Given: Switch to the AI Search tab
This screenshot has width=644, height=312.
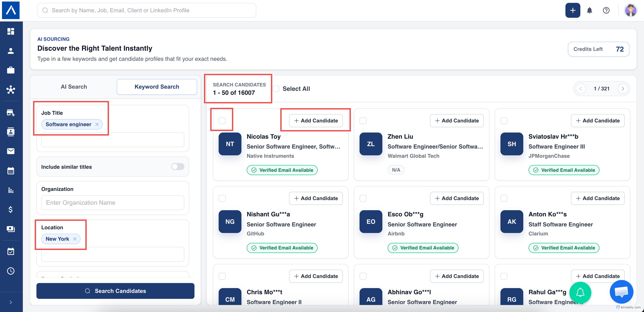Looking at the screenshot, I should click(x=74, y=87).
